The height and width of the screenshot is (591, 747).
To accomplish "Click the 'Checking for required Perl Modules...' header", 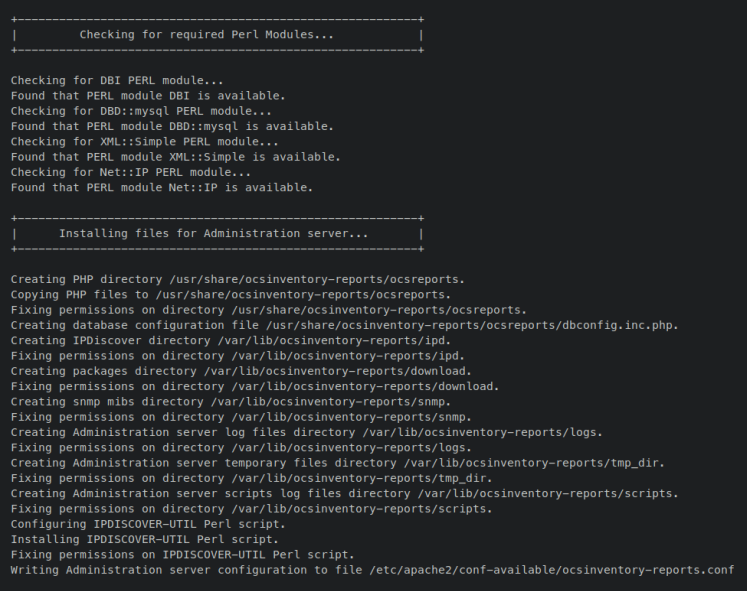I will click(207, 34).
